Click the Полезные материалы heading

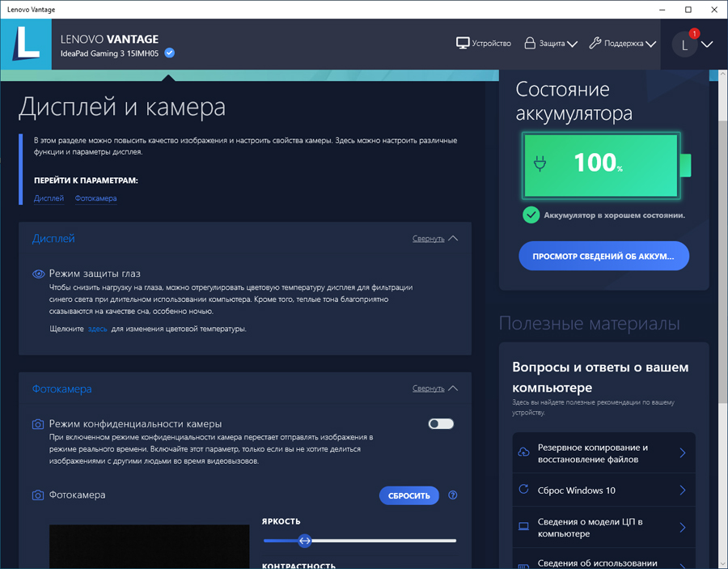pyautogui.click(x=589, y=323)
